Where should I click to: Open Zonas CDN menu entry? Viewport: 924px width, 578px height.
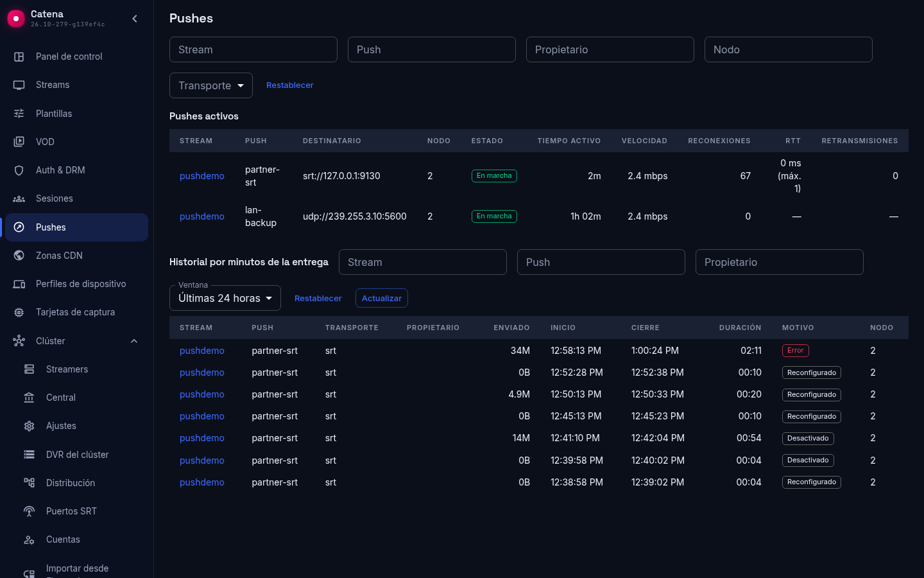(76, 256)
